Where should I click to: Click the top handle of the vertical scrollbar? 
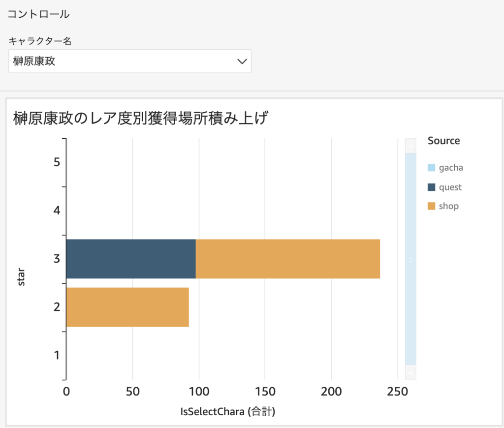(410, 146)
